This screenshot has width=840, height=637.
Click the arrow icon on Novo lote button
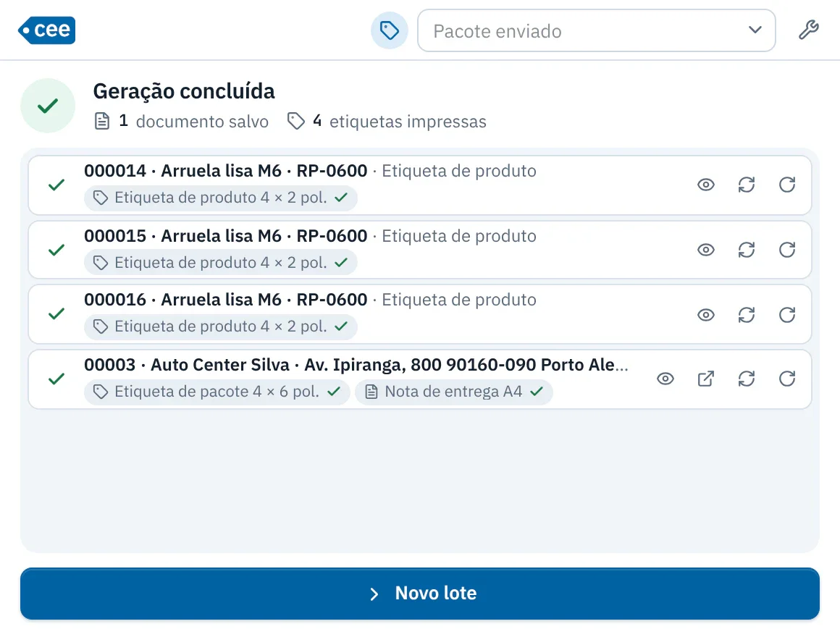click(x=374, y=594)
